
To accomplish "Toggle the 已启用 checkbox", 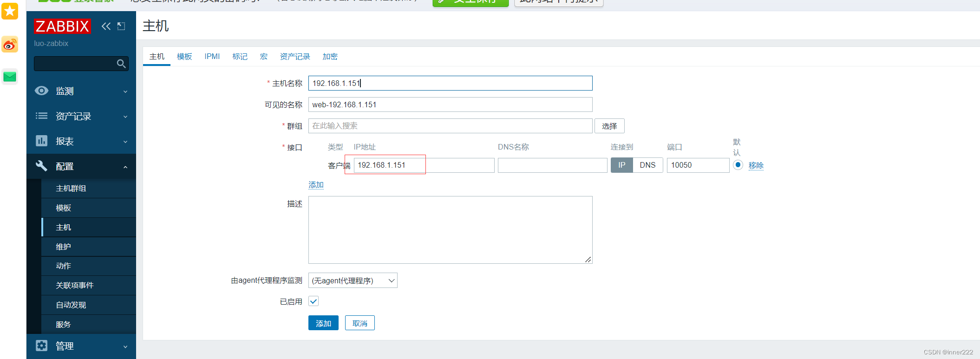I will click(314, 301).
